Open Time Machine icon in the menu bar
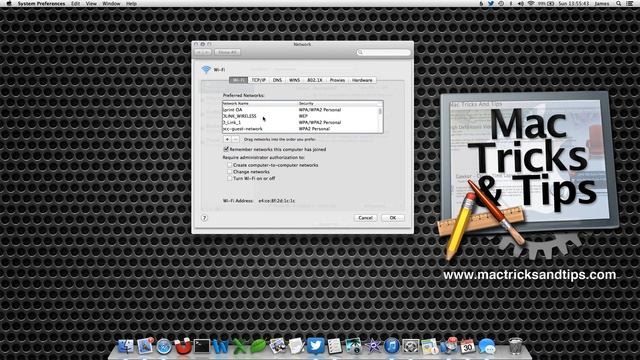 tap(501, 3)
